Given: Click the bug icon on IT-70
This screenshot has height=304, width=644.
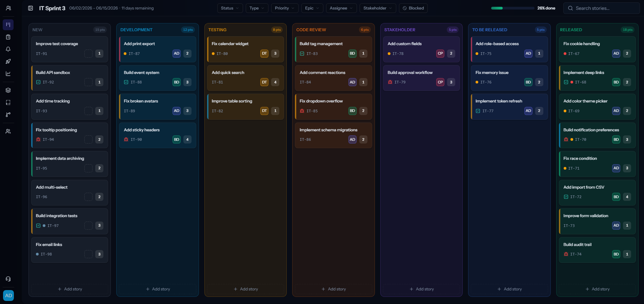Looking at the screenshot, I should pos(566,139).
